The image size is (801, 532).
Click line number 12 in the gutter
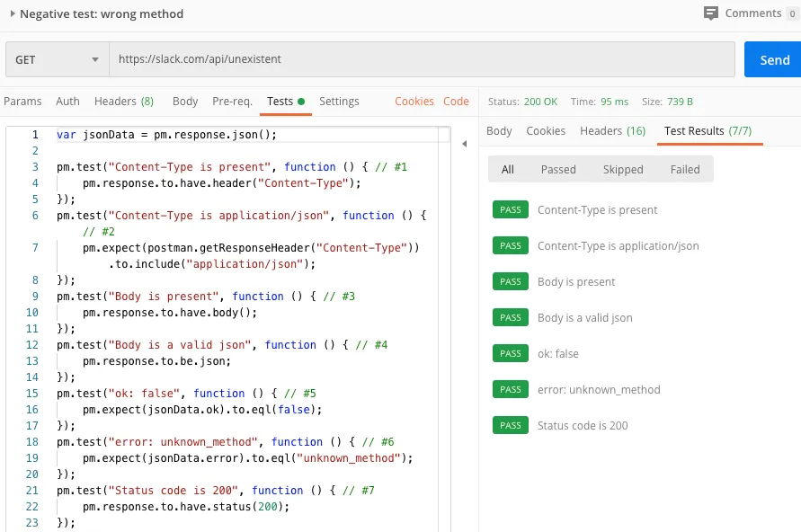(x=31, y=345)
